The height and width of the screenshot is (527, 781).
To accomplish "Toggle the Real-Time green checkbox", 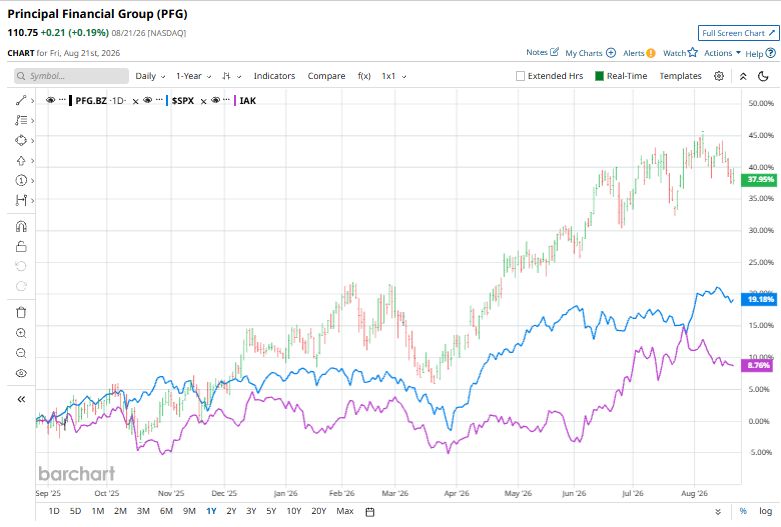I will 600,76.
